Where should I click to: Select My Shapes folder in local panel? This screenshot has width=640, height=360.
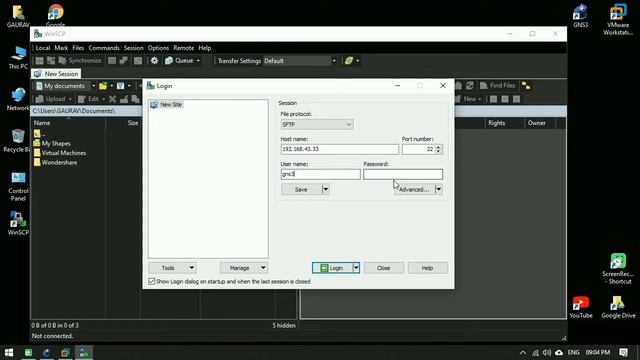(56, 143)
